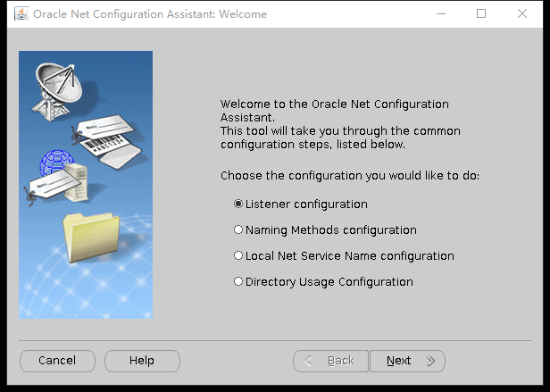This screenshot has height=392, width=550.
Task: Click the Back button
Action: tap(330, 361)
